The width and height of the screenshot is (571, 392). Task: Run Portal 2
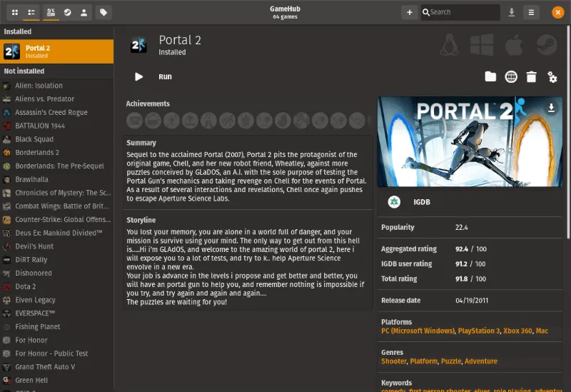tap(154, 76)
